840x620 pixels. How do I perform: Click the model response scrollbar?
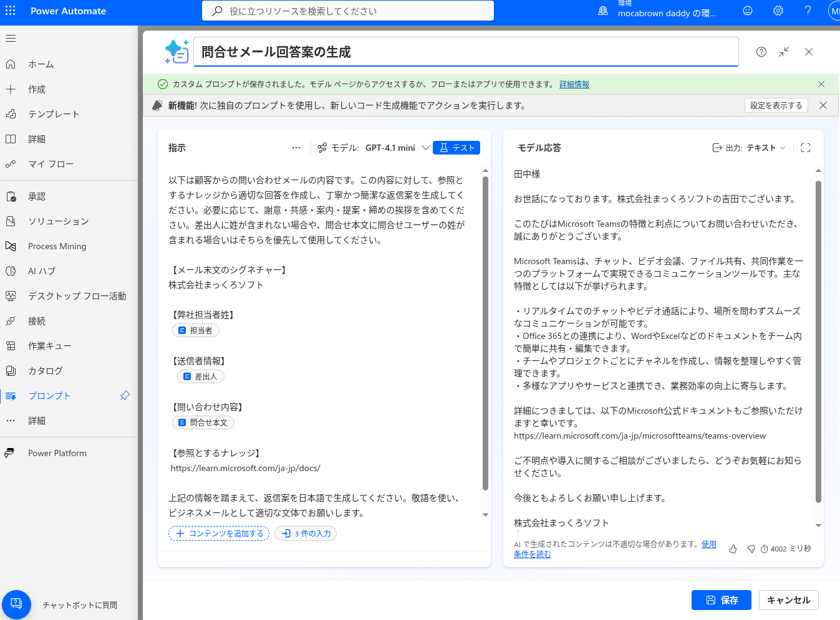818,341
